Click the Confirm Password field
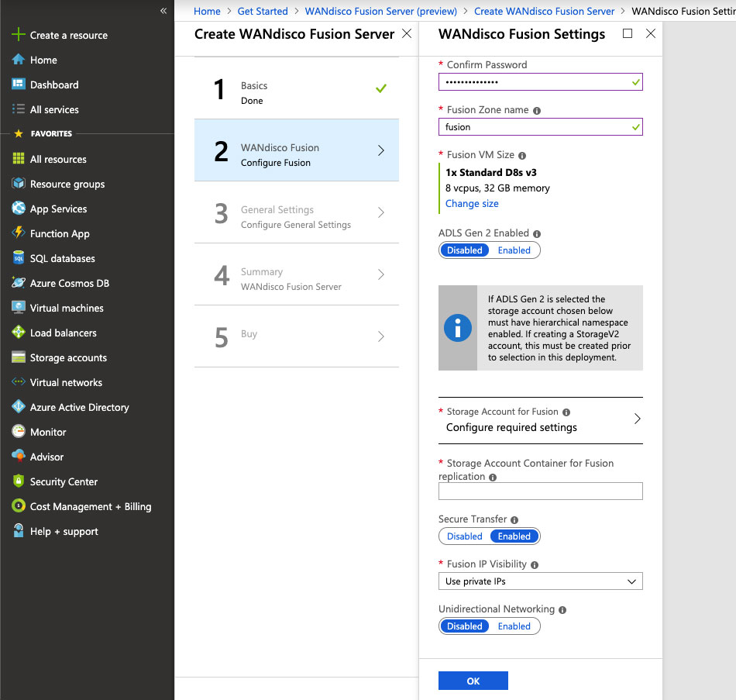 [540, 81]
